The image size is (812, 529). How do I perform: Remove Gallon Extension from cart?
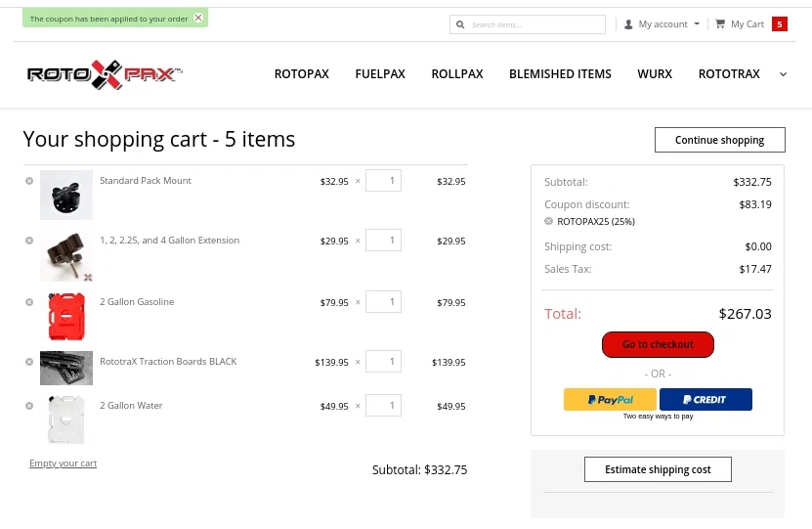[x=29, y=241]
